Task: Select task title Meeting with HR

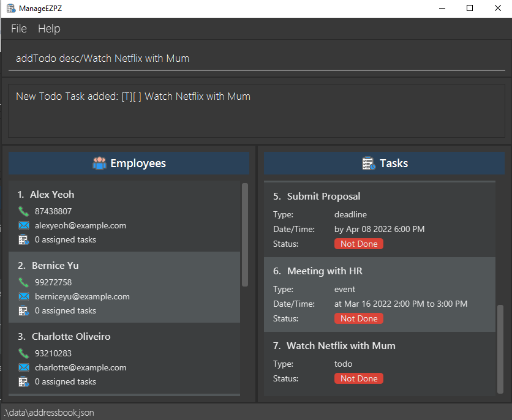Action: (325, 271)
